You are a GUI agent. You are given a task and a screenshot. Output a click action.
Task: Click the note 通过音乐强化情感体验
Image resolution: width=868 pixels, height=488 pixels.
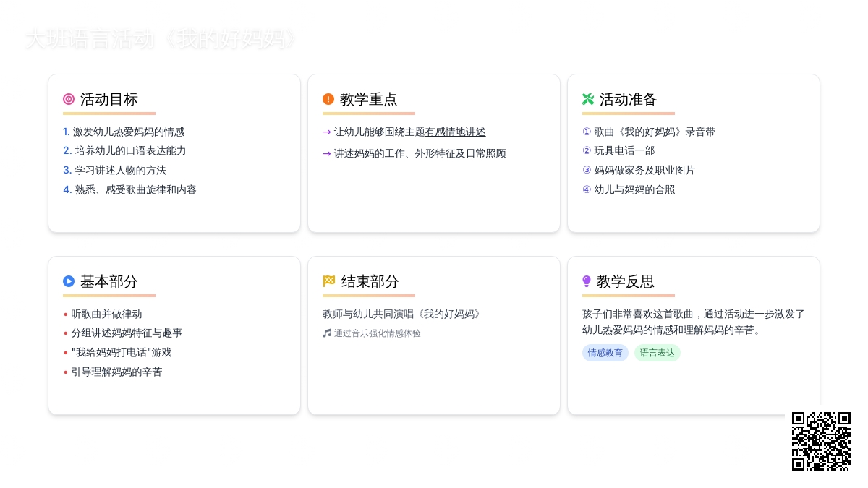tap(378, 333)
